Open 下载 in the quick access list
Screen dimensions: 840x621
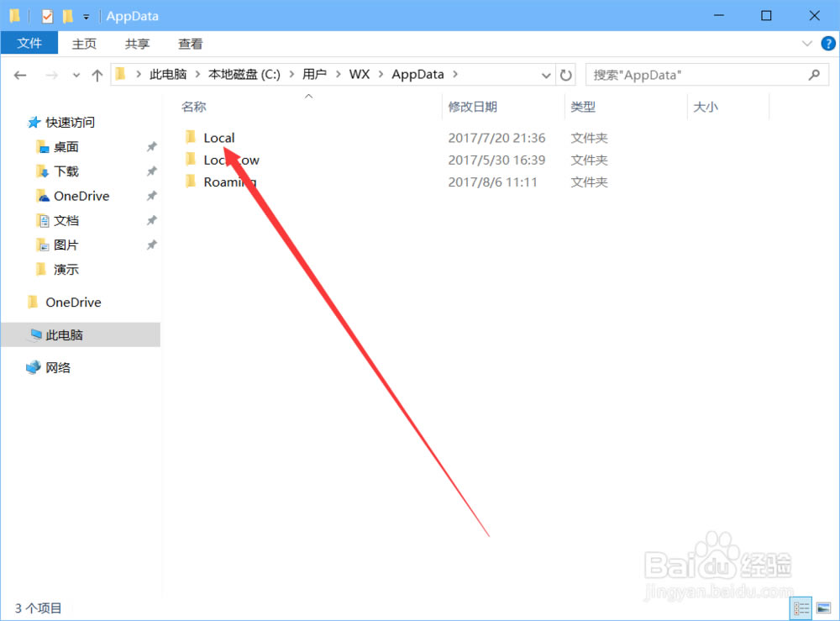[x=66, y=171]
